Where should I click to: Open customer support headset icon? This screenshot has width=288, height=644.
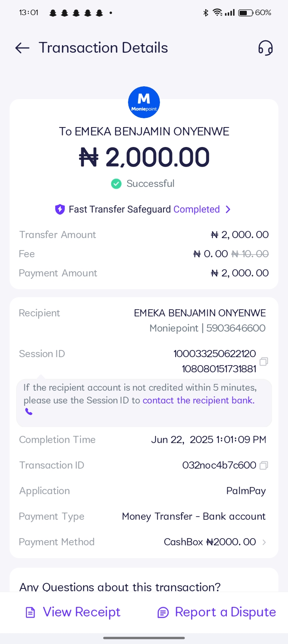click(x=265, y=48)
